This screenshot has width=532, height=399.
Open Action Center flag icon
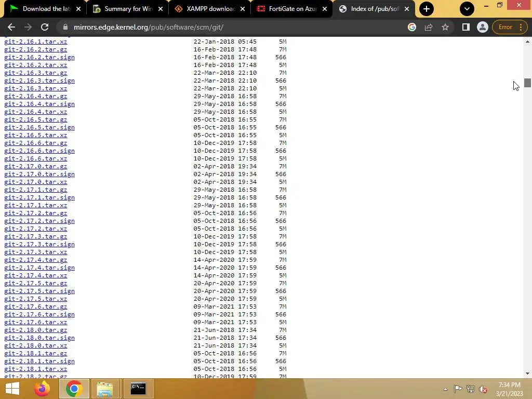[x=458, y=389]
